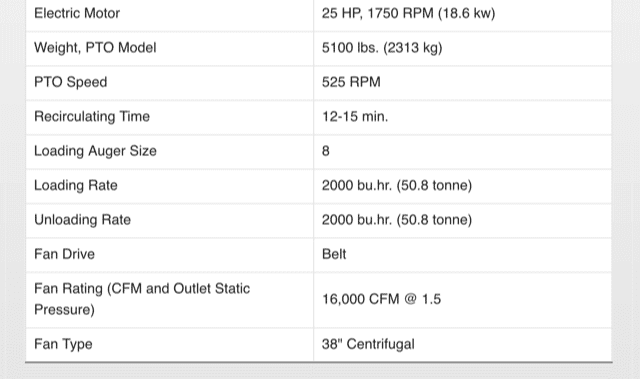Click the 12-15 min. value

click(x=355, y=117)
